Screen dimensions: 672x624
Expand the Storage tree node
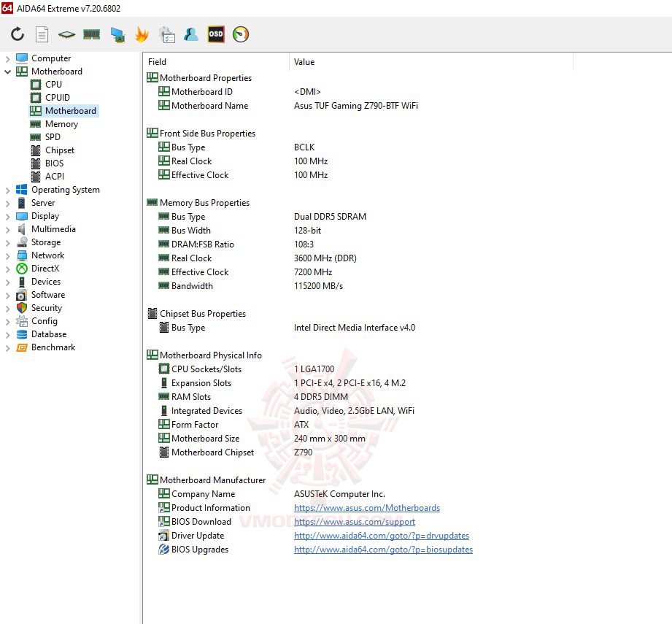pos(7,242)
